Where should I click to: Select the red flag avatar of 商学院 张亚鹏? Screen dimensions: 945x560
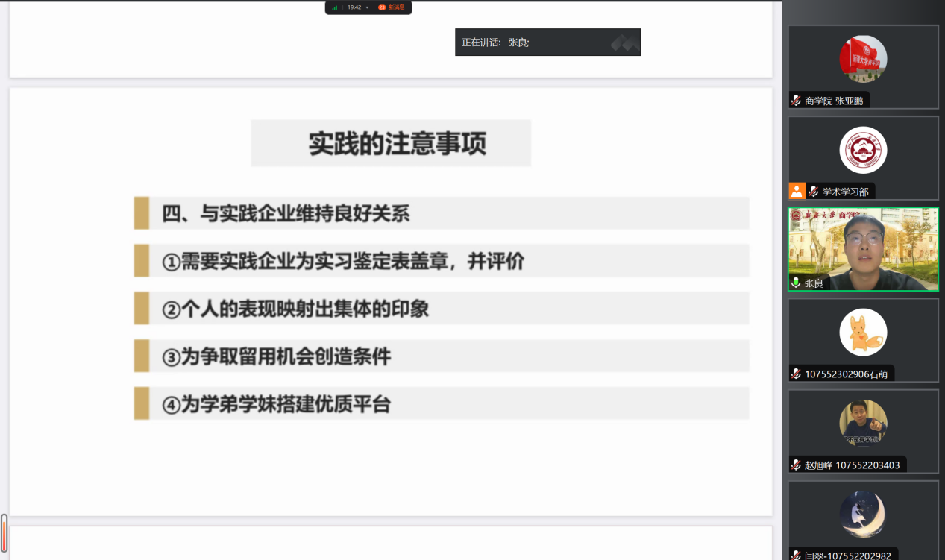coord(863,59)
